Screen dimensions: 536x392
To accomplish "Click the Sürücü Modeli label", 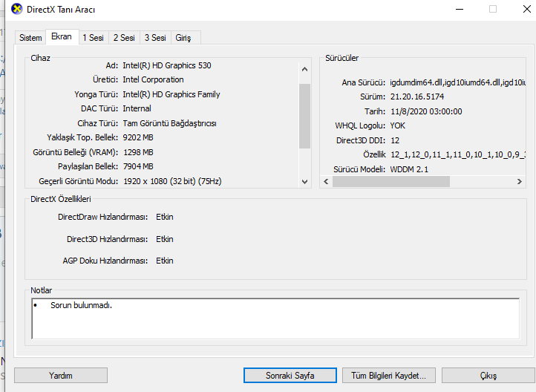I will point(359,169).
